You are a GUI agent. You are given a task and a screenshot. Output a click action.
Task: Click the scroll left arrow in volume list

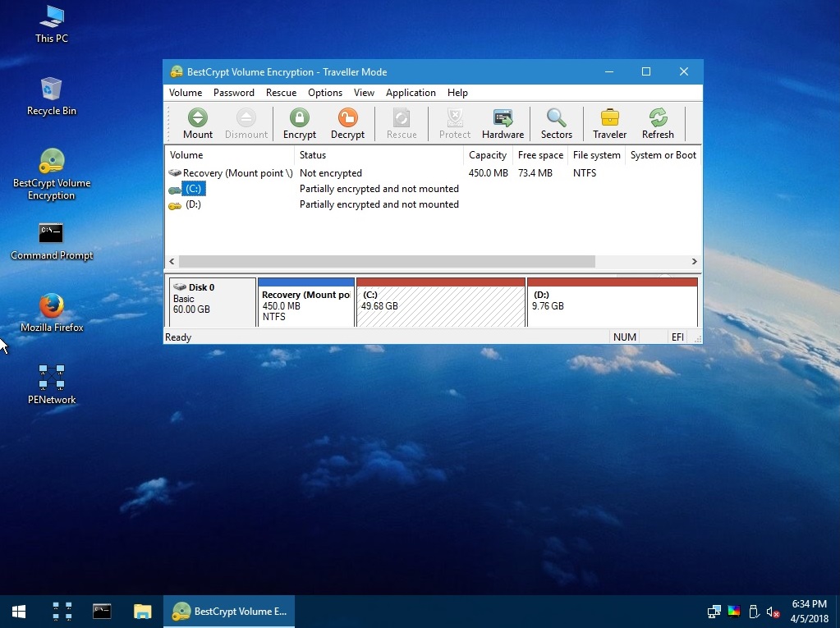tap(172, 261)
